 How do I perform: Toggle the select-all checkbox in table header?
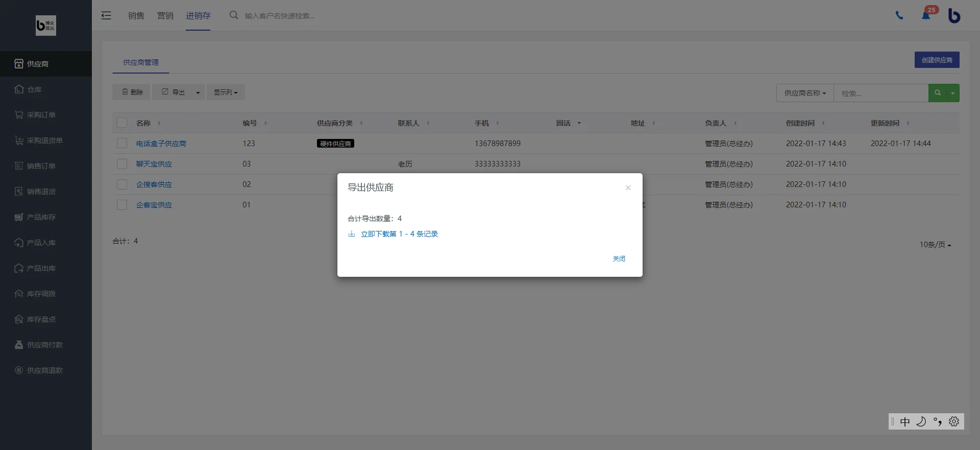pyautogui.click(x=122, y=123)
